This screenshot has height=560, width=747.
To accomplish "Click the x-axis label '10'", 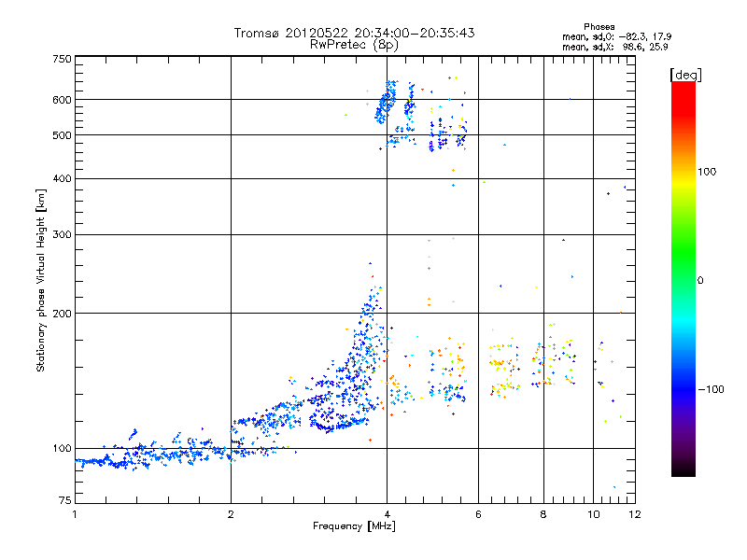I will tap(593, 514).
